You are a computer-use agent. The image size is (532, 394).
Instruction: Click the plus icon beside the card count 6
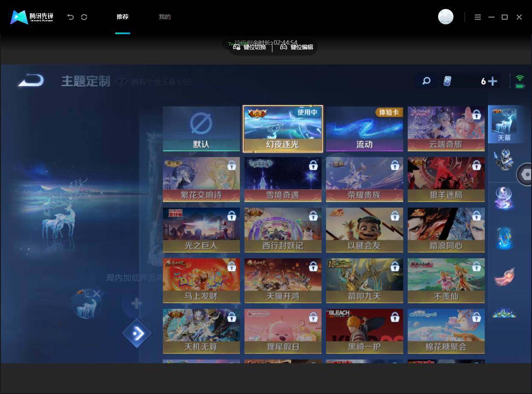click(x=492, y=81)
